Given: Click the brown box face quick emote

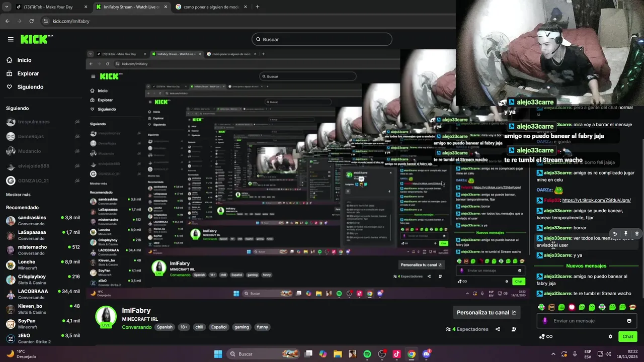Looking at the screenshot, I should click(551, 307).
